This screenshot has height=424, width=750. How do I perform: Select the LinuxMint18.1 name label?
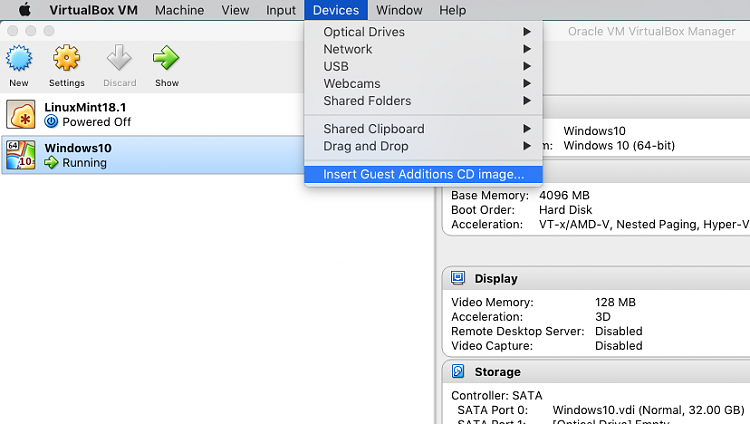(85, 107)
